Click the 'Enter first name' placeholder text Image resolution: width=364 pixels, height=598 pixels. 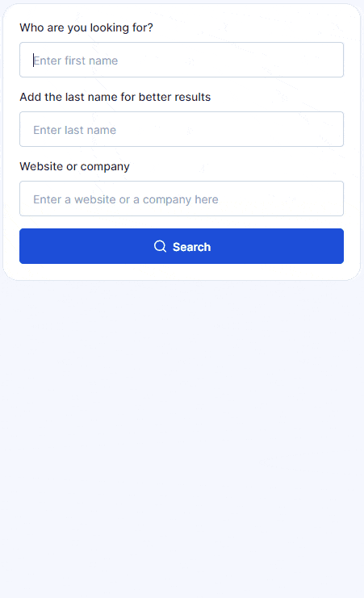click(76, 61)
